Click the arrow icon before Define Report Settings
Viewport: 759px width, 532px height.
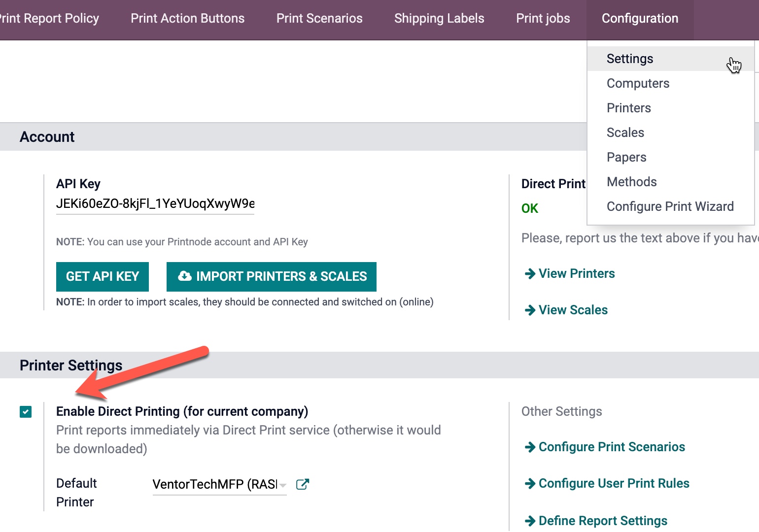530,520
